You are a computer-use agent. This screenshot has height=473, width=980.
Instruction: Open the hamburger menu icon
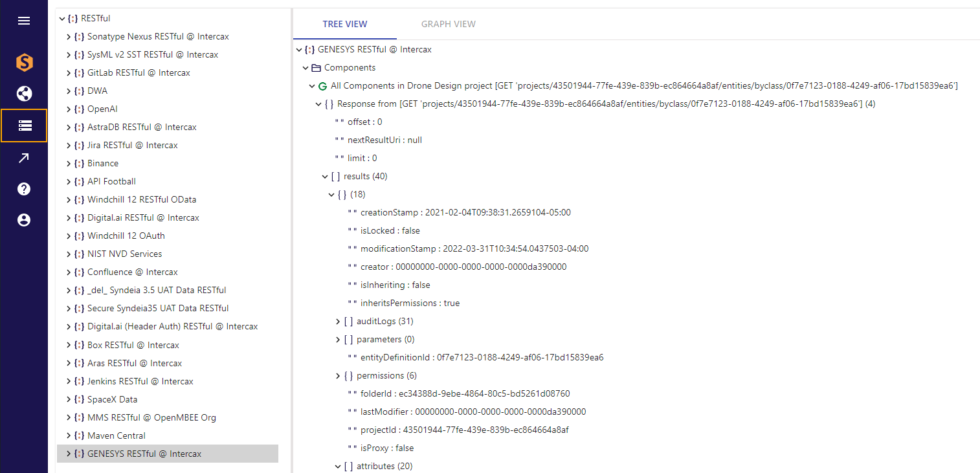point(24,21)
